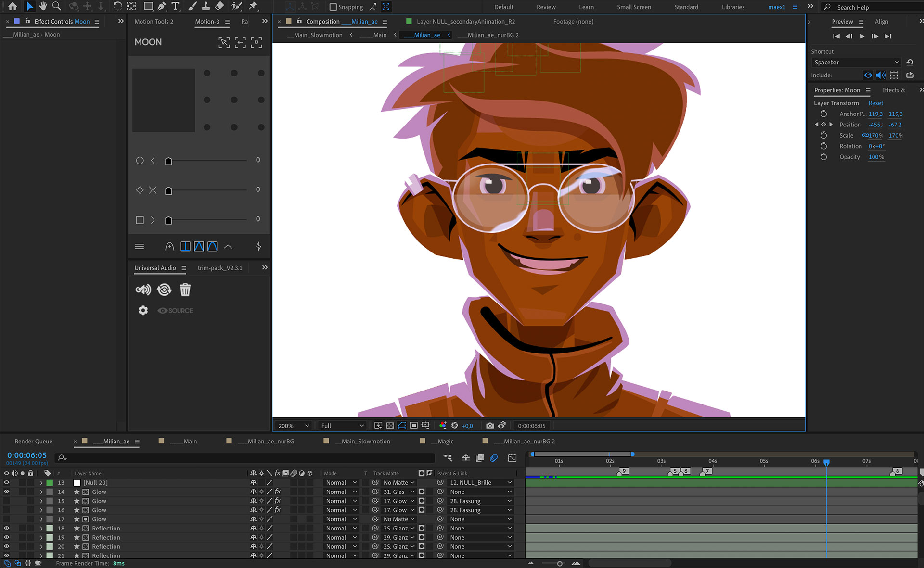The width and height of the screenshot is (924, 568).
Task: Open the Spacebar shortcut dropdown
Action: pos(856,63)
